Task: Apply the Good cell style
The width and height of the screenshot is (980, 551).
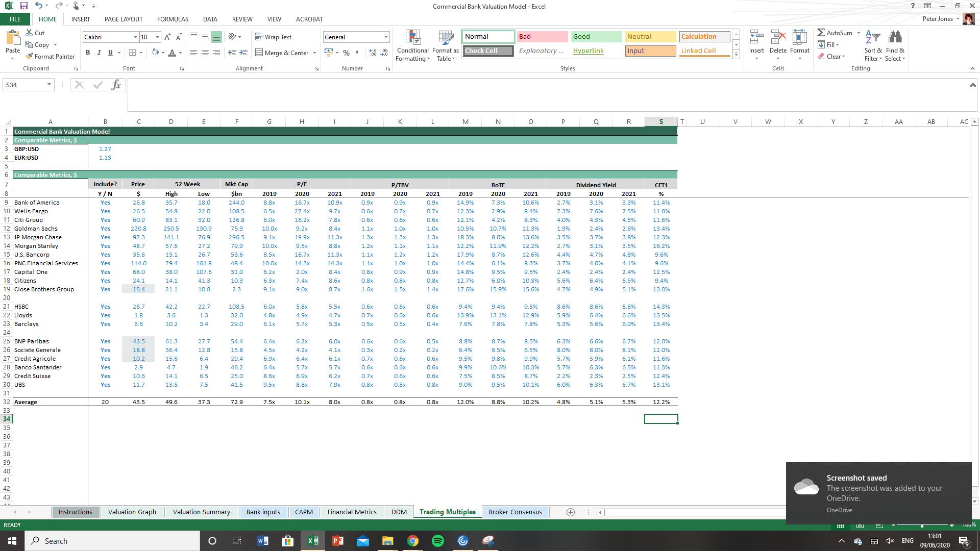Action: pos(596,36)
